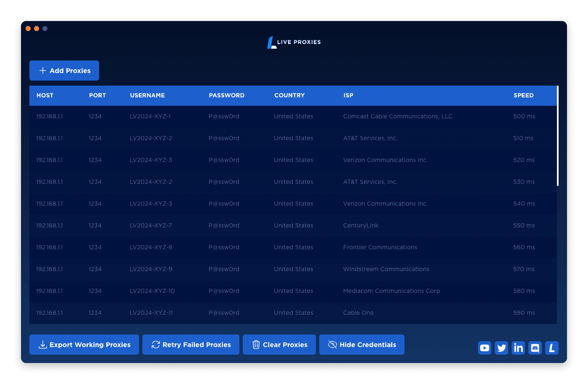Screen dimensions: 588x384
Task: Click the HOST column header
Action: coord(45,95)
